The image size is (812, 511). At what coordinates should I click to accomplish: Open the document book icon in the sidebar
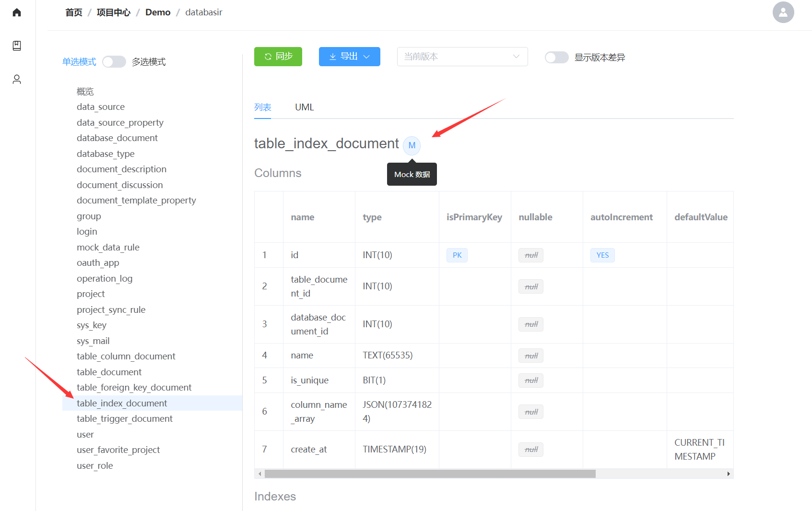(x=17, y=46)
